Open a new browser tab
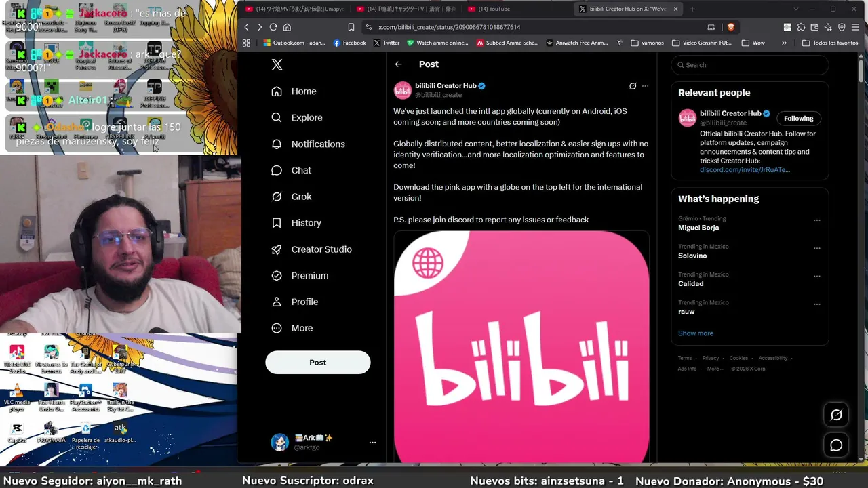The width and height of the screenshot is (868, 488). [x=692, y=9]
